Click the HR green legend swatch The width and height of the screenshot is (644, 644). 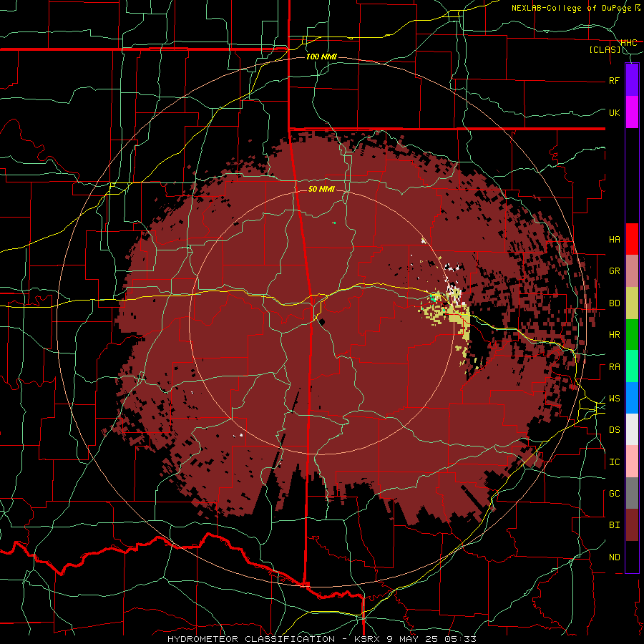click(x=632, y=335)
